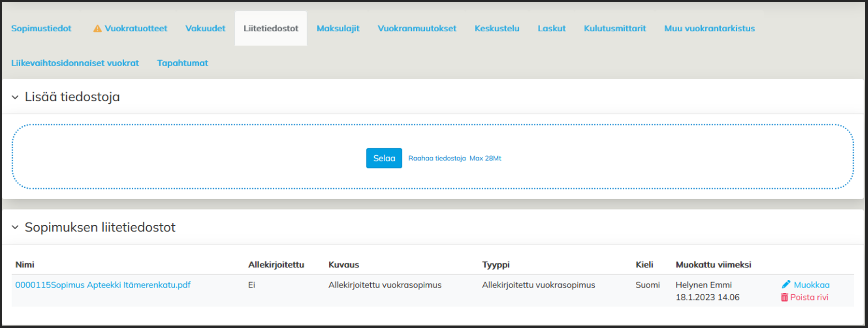Open the Muu vuokrantarkistus tab
The width and height of the screenshot is (868, 328).
point(709,28)
